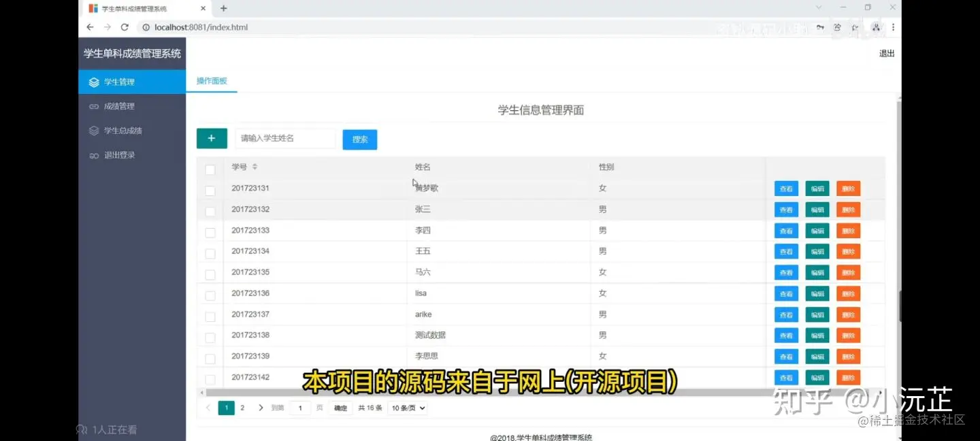
Task: Check the row for 李思思
Action: tap(210, 359)
